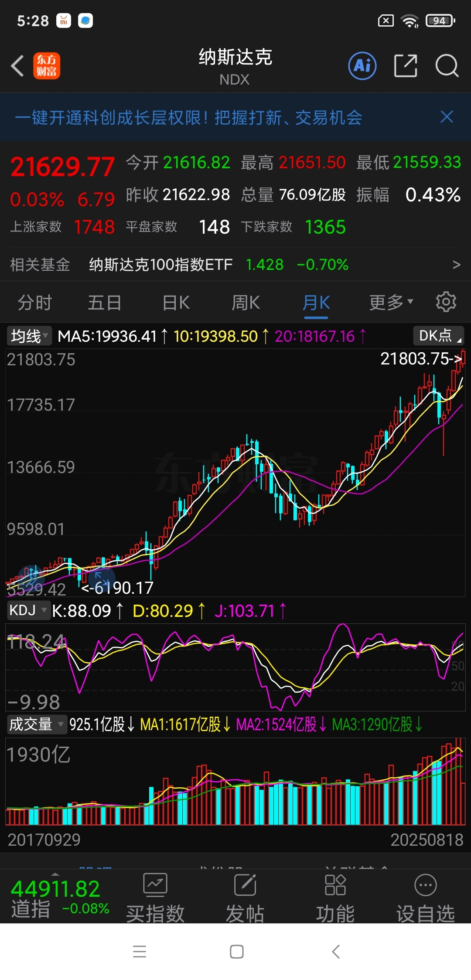Open the DK点 selector
The image size is (471, 980).
438,336
